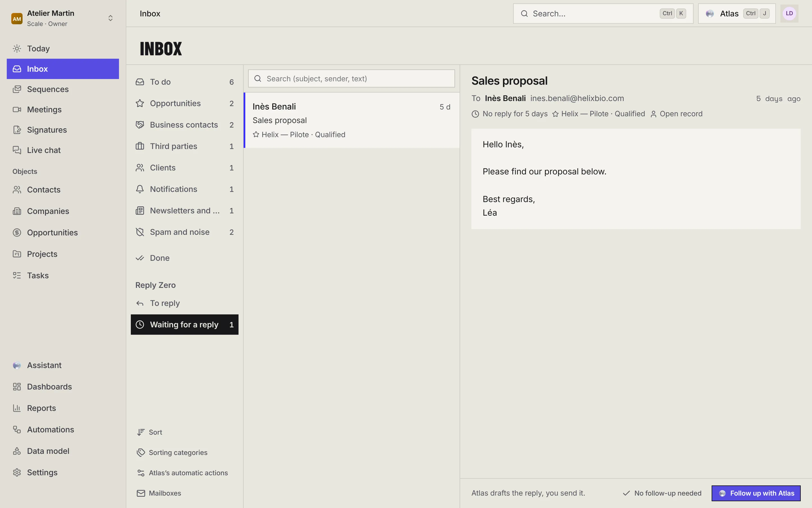Open Dashboards grid icon
This screenshot has width=812, height=508.
(17, 387)
